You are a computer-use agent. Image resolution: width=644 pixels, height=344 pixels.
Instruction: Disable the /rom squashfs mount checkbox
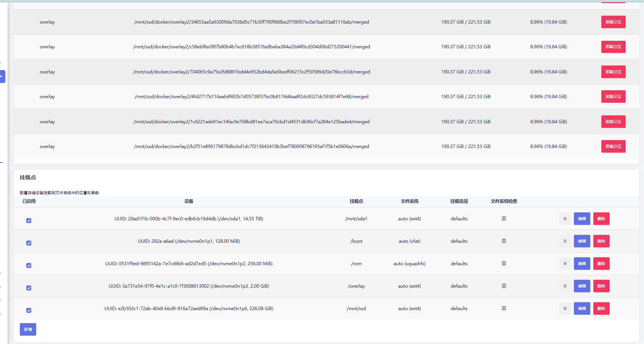click(29, 266)
